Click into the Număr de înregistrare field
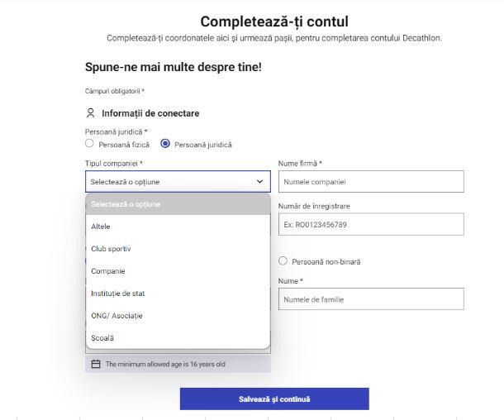The height and width of the screenshot is (420, 504). click(371, 225)
